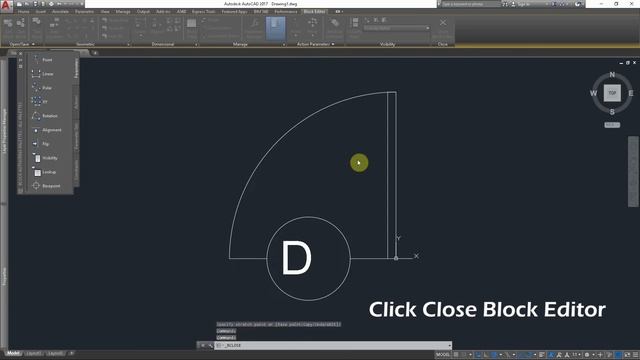Click TOP face on the ViewCube

(612, 93)
